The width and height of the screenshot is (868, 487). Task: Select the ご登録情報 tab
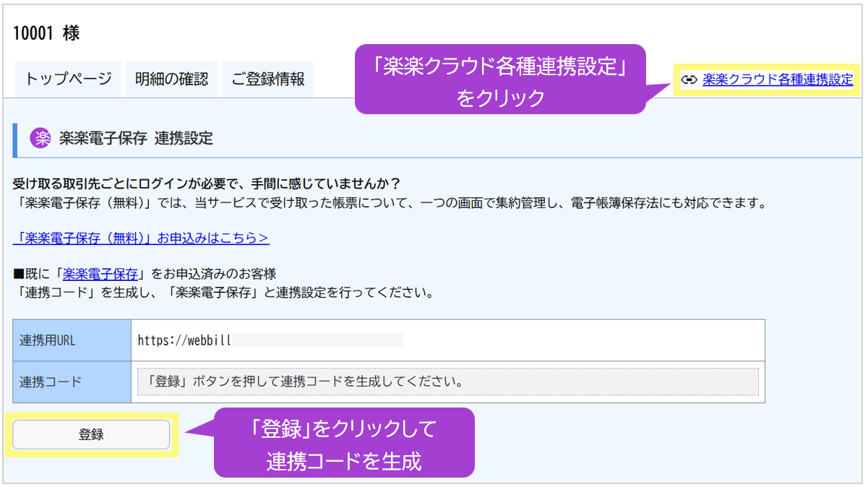click(x=268, y=79)
